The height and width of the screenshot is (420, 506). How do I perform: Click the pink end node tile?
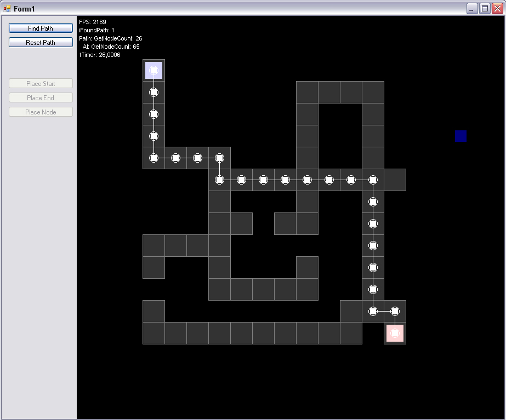(395, 333)
